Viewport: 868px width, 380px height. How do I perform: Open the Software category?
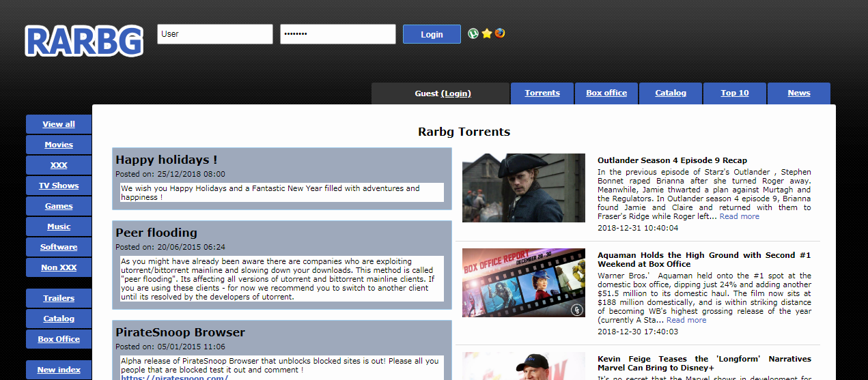(x=59, y=247)
